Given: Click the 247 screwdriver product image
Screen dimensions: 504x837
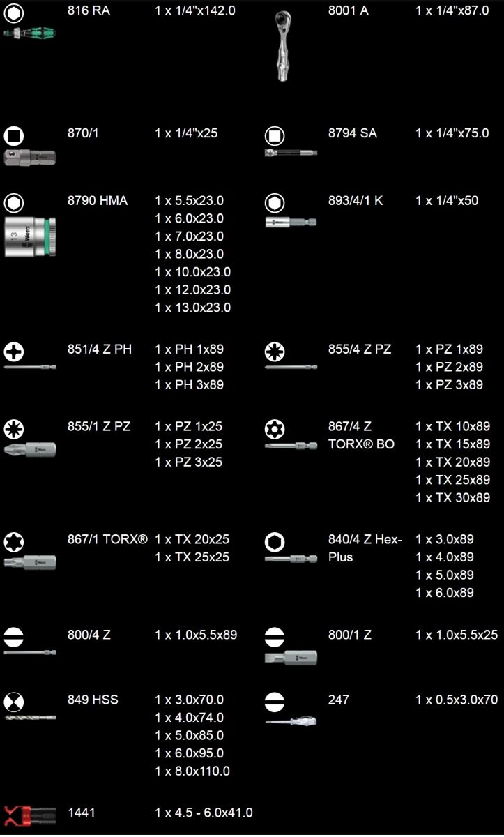Looking at the screenshot, I should [291, 721].
